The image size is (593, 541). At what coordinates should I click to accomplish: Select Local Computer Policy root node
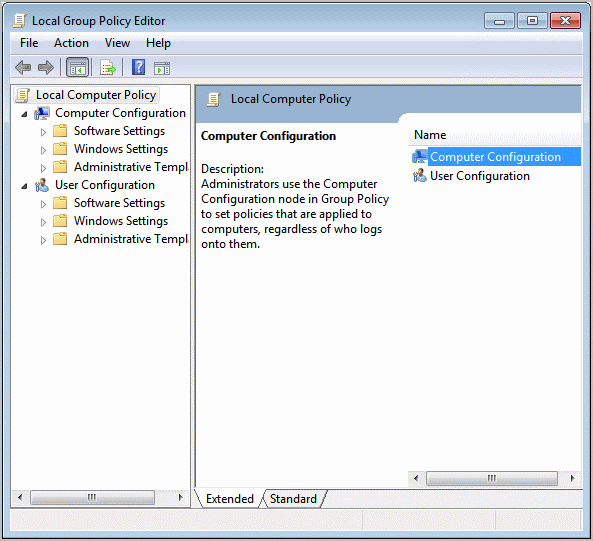click(96, 95)
